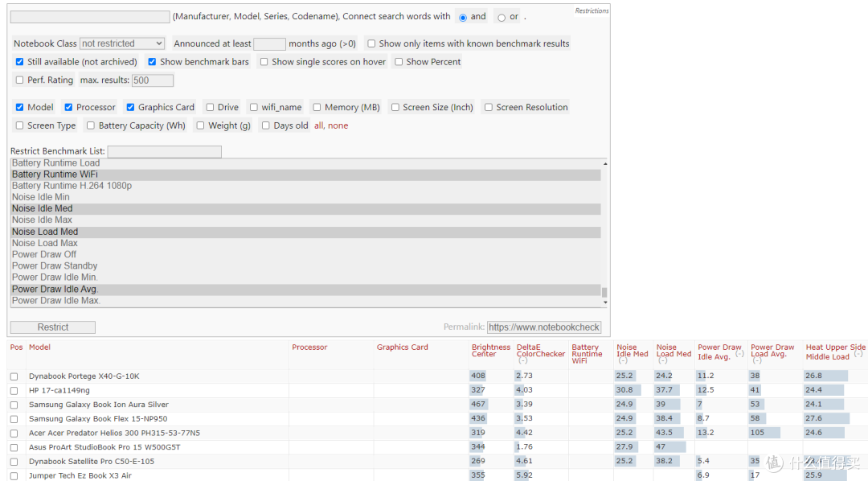Focus the Restrict Benchmark List text field
The height and width of the screenshot is (481, 868).
[x=164, y=151]
